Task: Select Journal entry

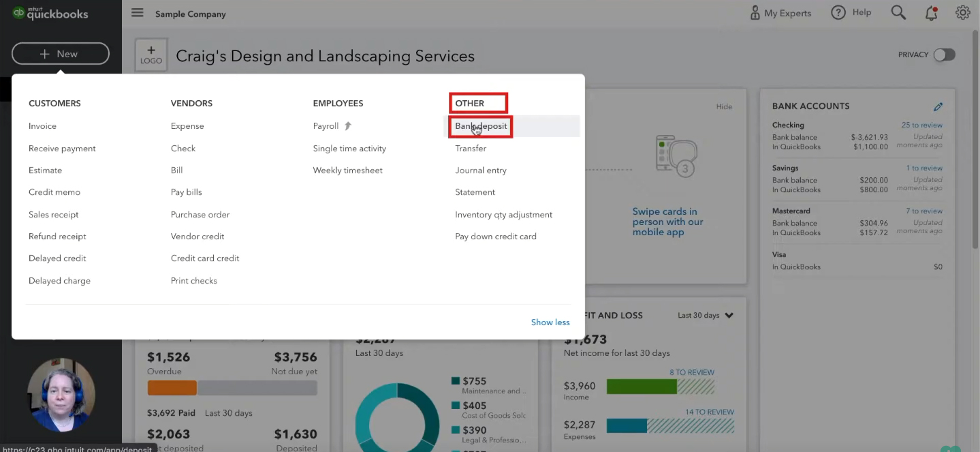Action: pyautogui.click(x=481, y=170)
